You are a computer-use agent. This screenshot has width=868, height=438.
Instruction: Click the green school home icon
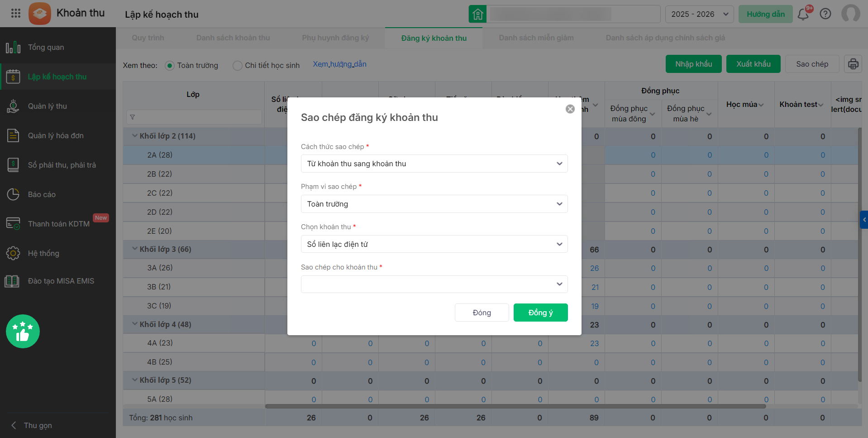[x=477, y=14]
